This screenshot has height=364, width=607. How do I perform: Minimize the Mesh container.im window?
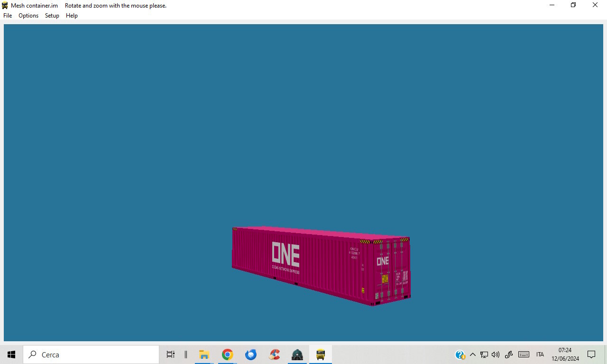(552, 5)
